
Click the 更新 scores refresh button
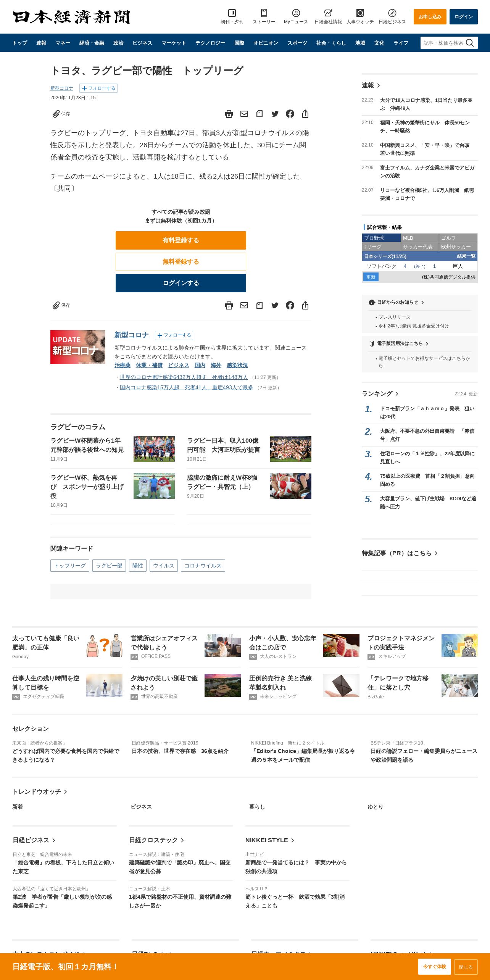point(371,277)
